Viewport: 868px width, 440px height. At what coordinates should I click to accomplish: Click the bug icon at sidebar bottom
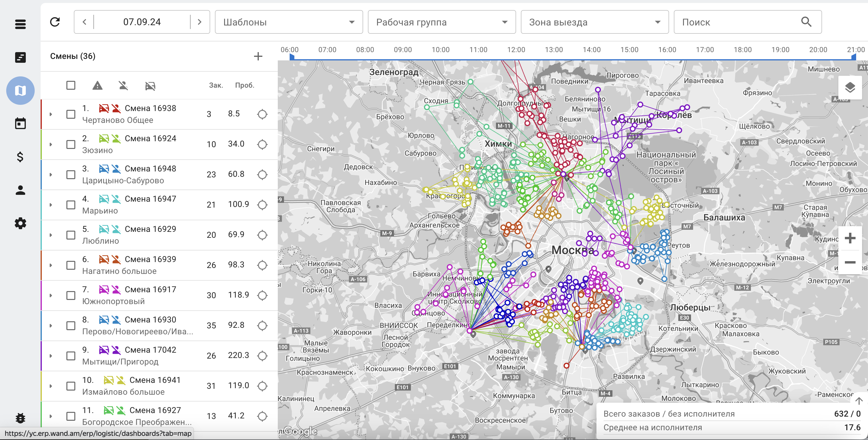tap(20, 418)
